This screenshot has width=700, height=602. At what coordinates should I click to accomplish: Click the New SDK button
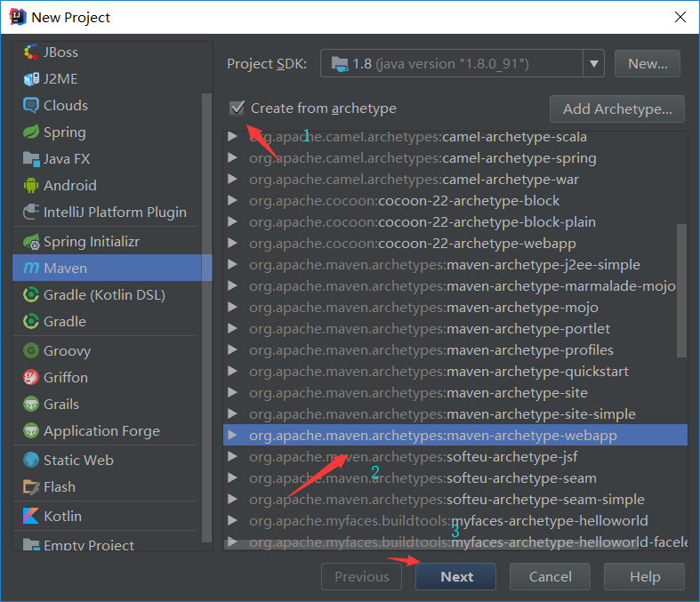point(648,64)
